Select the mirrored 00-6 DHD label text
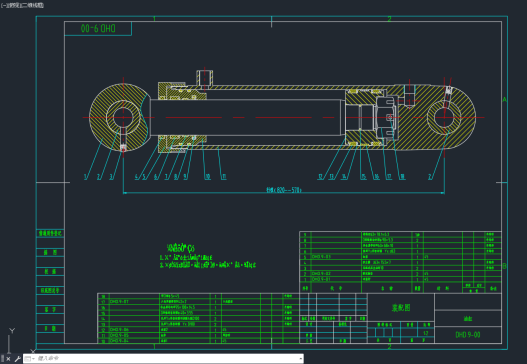 pos(98,29)
